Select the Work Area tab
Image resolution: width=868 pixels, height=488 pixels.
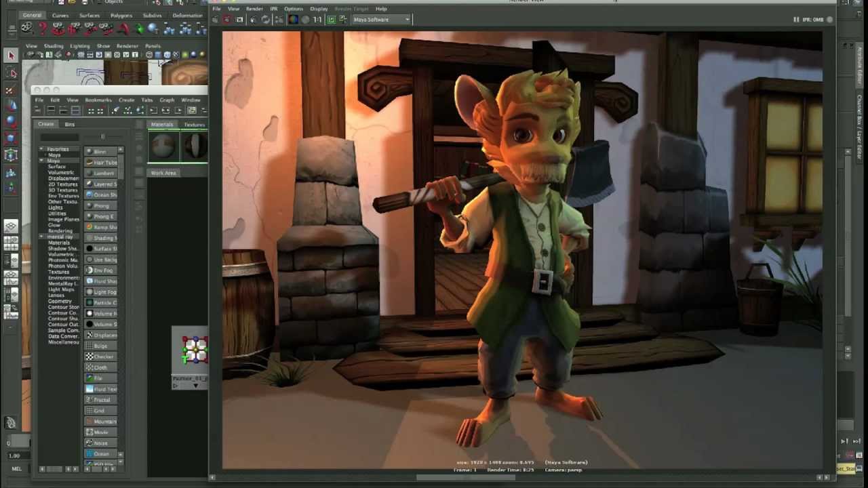coord(163,173)
